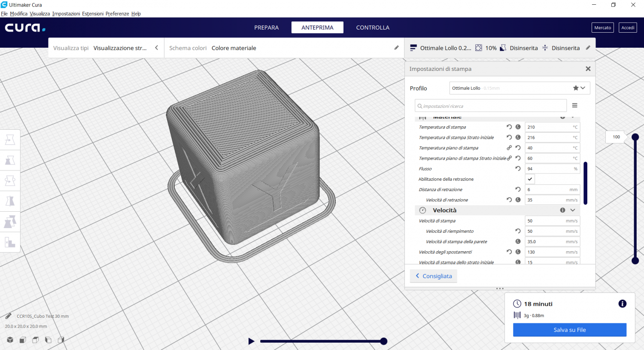Viewport: 644px width, 350px height.
Task: Switch to the CONTROLLA stage tab
Action: click(373, 27)
